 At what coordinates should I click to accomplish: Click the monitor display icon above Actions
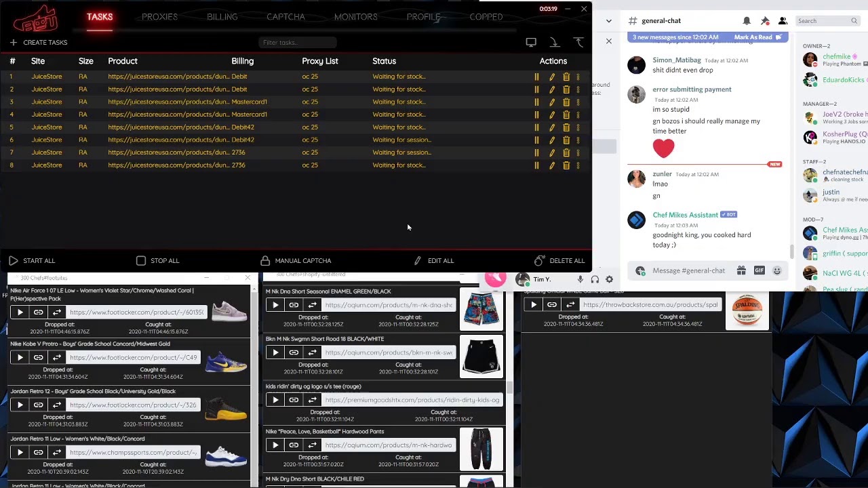[x=531, y=43]
